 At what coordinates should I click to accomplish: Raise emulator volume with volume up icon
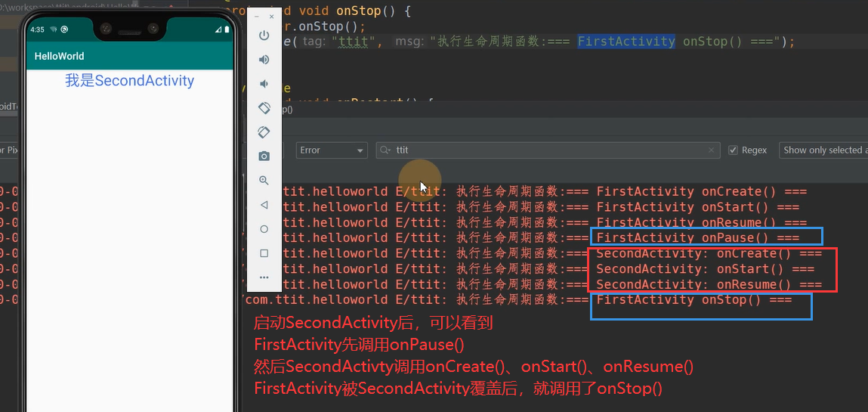[x=264, y=60]
